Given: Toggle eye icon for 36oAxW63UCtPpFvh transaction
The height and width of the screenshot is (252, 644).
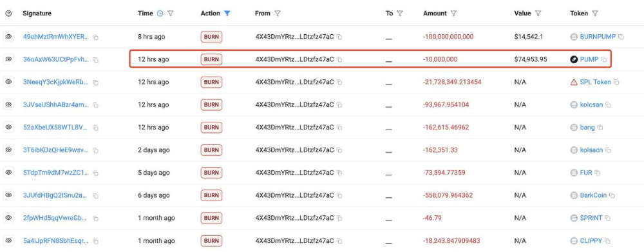Looking at the screenshot, I should (8, 59).
